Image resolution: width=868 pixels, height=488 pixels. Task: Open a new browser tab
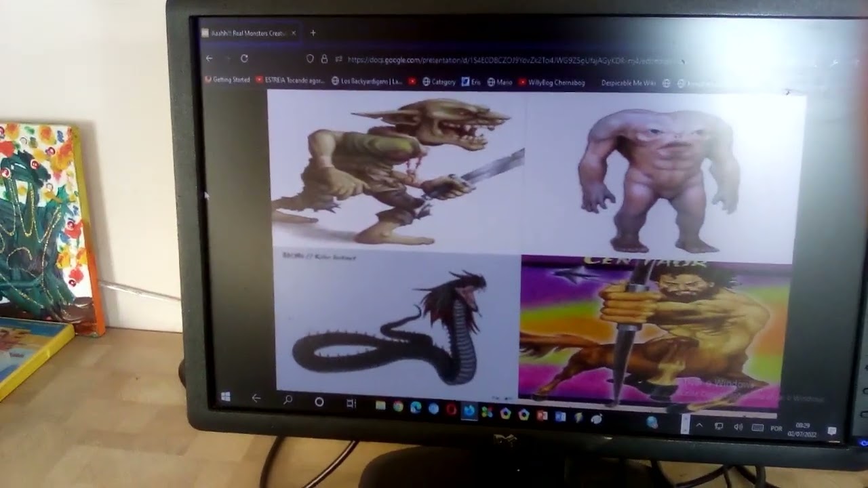(x=313, y=33)
